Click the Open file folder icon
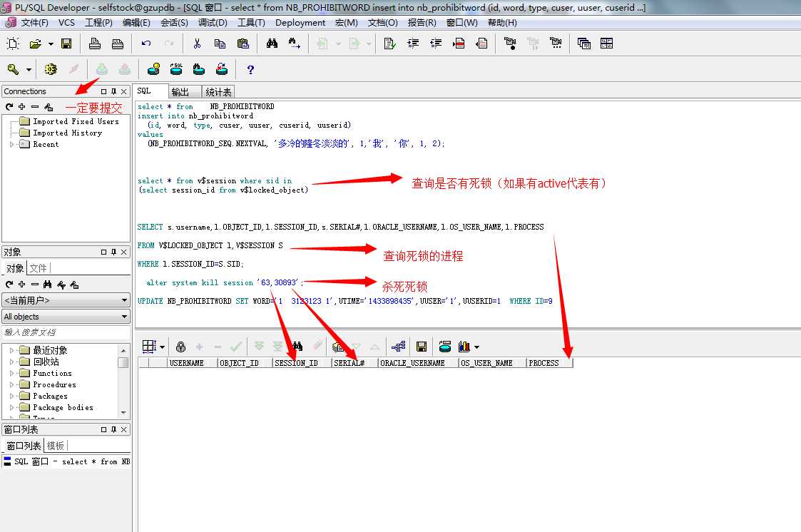This screenshot has width=801, height=532. pos(35,44)
